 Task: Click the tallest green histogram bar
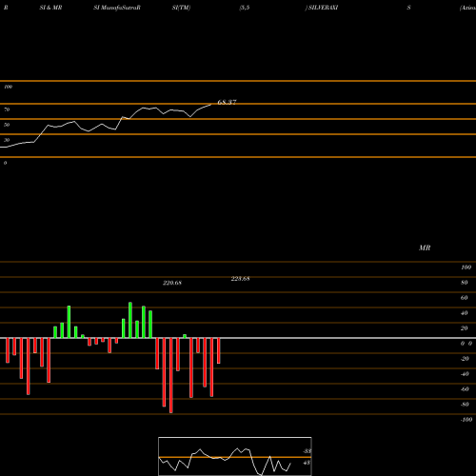130,320
